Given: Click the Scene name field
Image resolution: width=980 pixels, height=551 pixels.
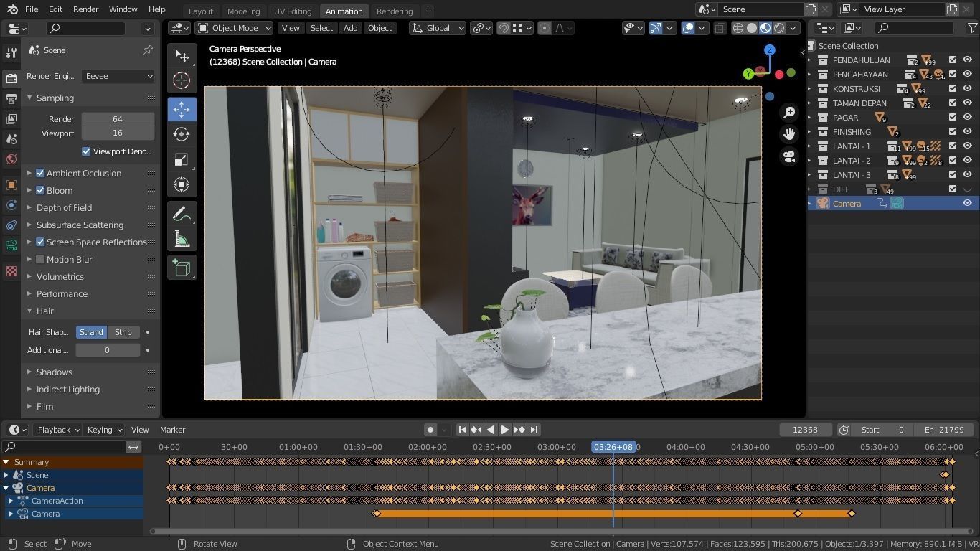Looking at the screenshot, I should pos(761,9).
